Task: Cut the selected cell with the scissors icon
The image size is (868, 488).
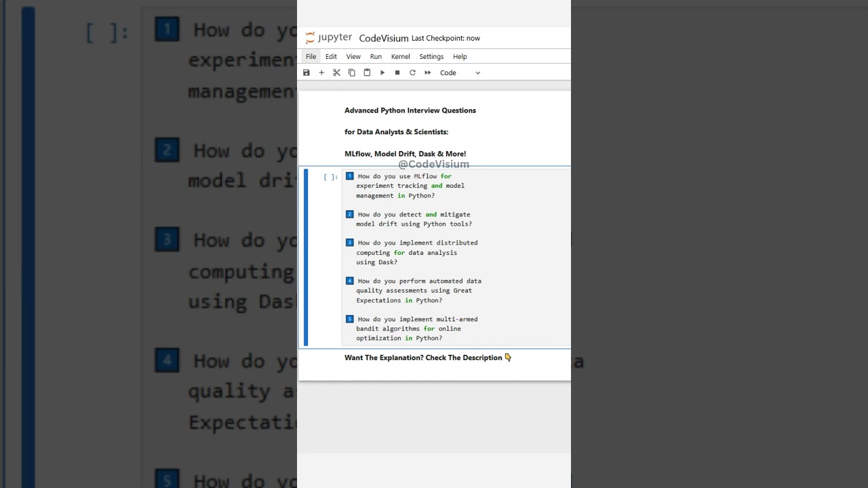Action: pos(336,73)
